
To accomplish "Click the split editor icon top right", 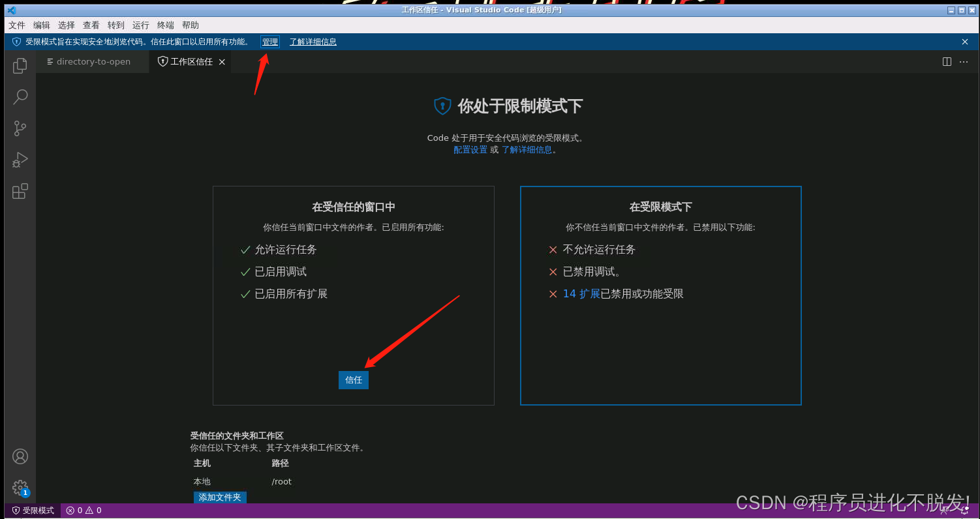I will [946, 61].
